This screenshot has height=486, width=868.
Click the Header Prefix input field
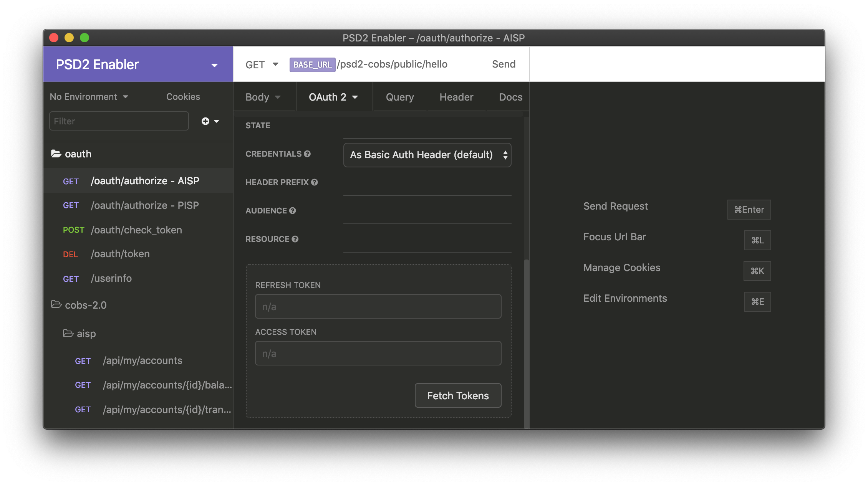click(427, 184)
